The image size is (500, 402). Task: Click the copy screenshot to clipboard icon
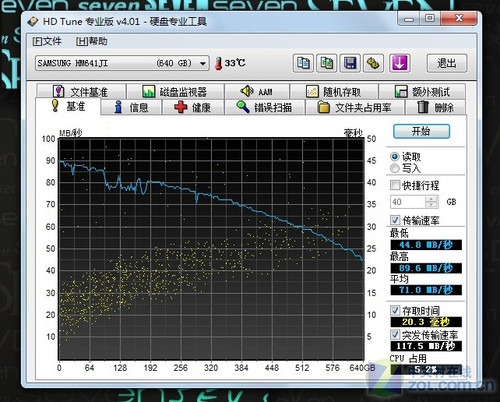pyautogui.click(x=327, y=63)
